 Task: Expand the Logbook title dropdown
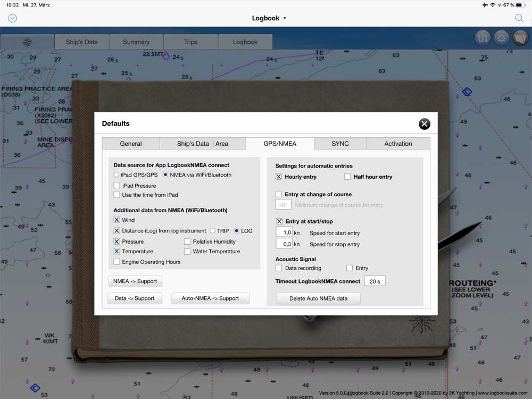[x=269, y=18]
